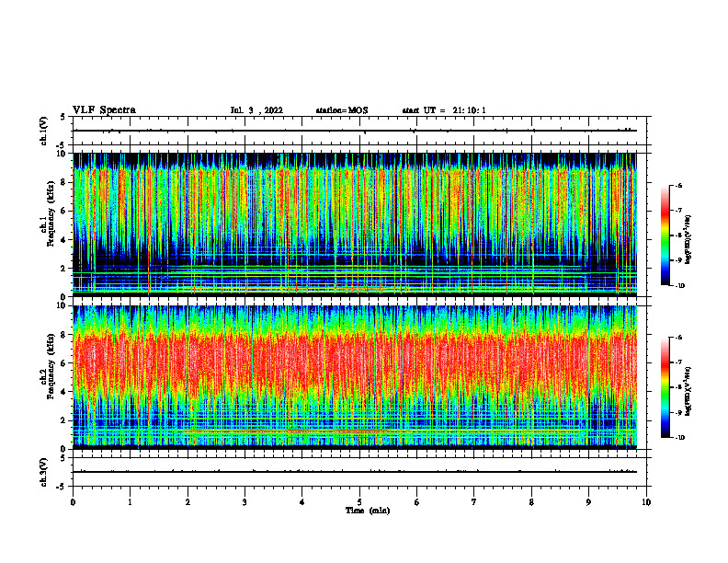Click the time axis tick label "5" above "Time (min)"
728x563 pixels.
pos(359,502)
